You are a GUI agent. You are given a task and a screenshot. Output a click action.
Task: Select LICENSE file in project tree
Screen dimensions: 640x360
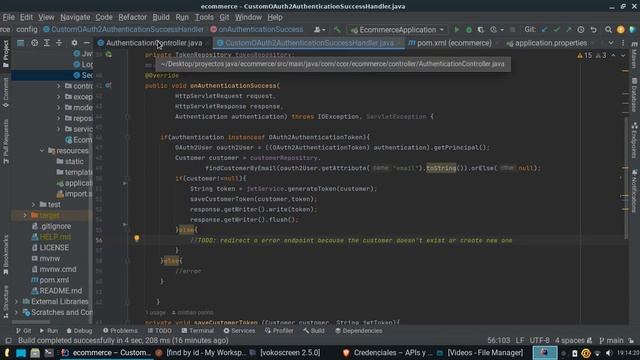pyautogui.click(x=50, y=248)
